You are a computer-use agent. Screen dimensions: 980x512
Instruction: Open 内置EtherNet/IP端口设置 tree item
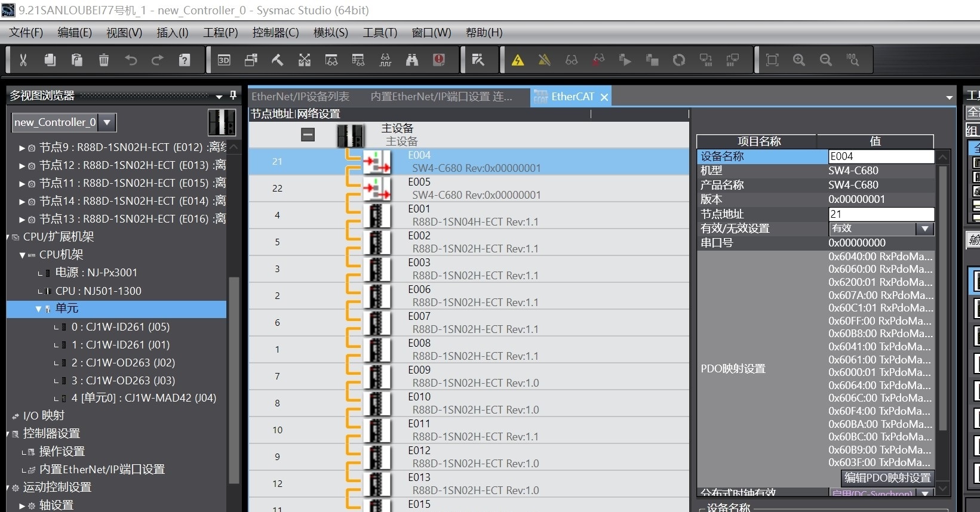[x=102, y=470]
